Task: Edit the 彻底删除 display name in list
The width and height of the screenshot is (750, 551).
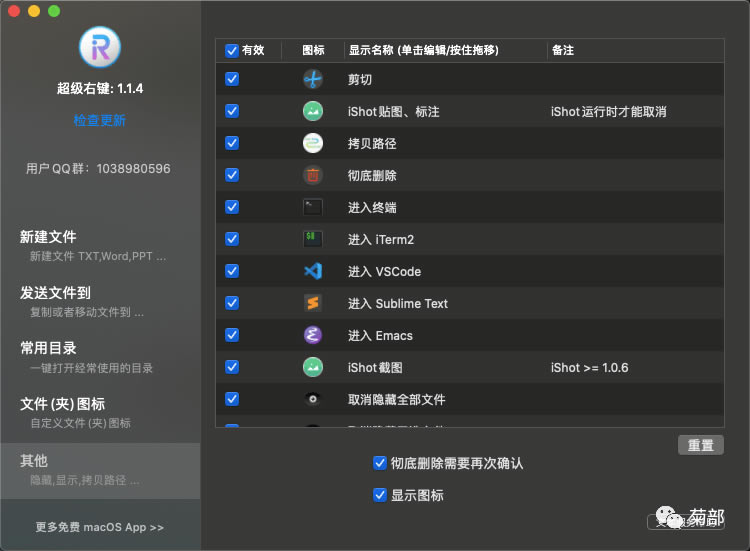Action: (x=372, y=176)
